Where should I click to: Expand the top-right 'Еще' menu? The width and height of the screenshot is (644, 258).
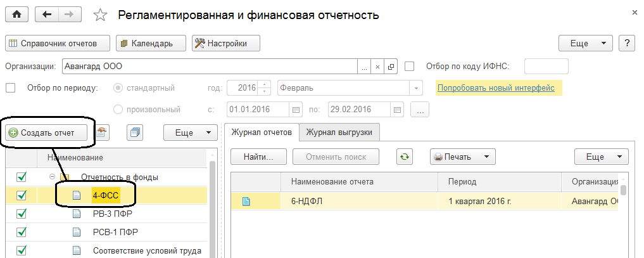[x=586, y=43]
